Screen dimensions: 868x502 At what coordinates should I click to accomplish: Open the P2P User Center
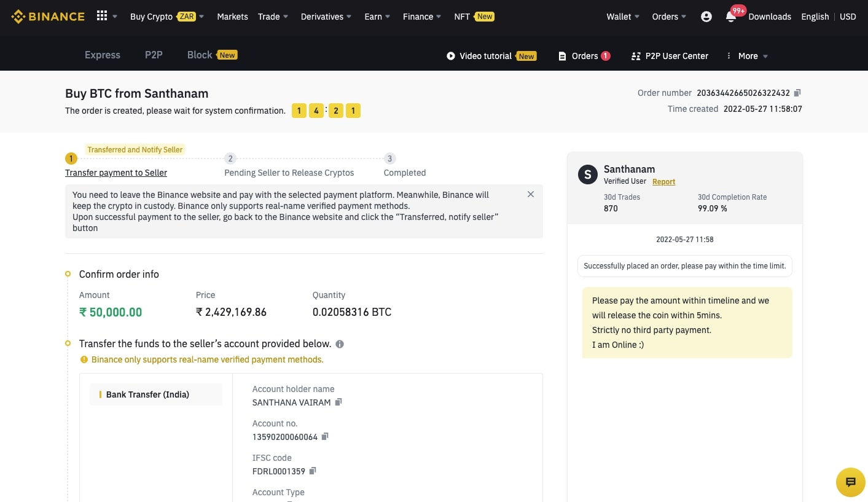pyautogui.click(x=670, y=56)
